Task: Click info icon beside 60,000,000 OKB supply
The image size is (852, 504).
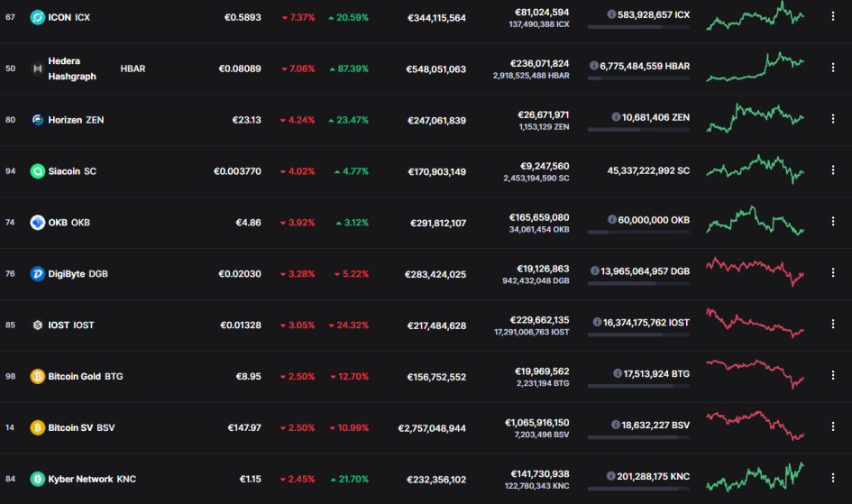Action: click(x=612, y=219)
